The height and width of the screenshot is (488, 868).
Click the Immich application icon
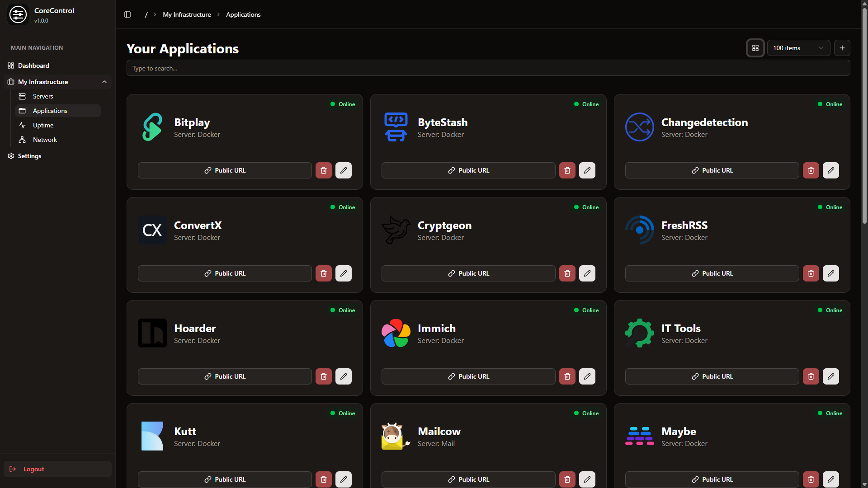(x=396, y=333)
